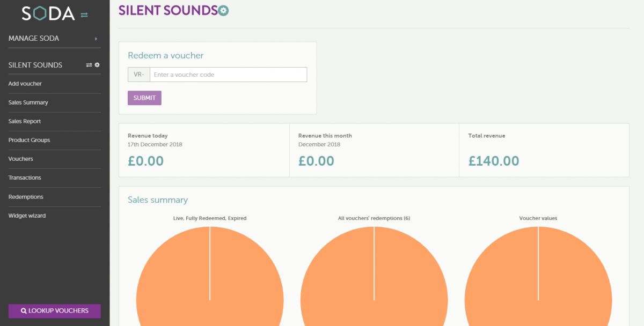
Task: Select Product Groups from the sidebar
Action: (29, 140)
